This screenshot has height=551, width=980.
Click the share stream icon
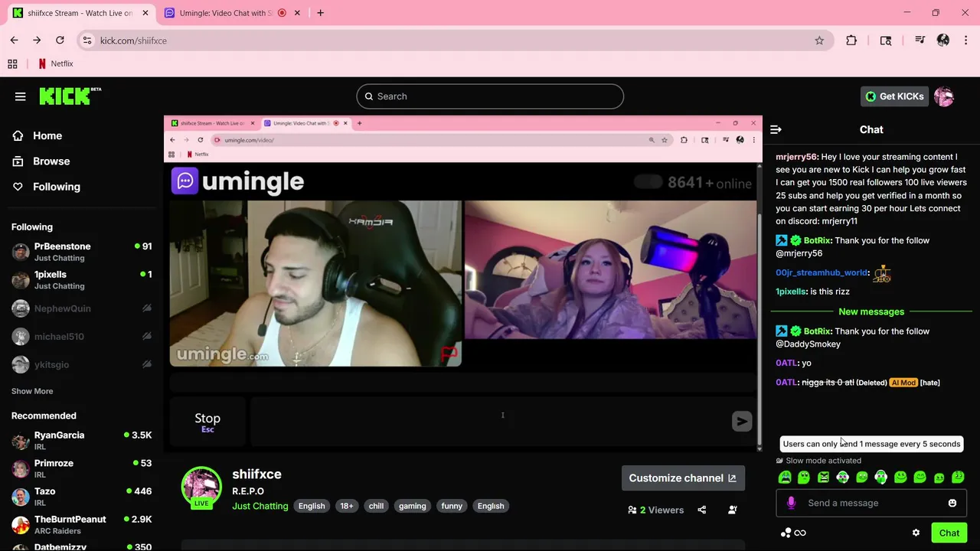(702, 510)
